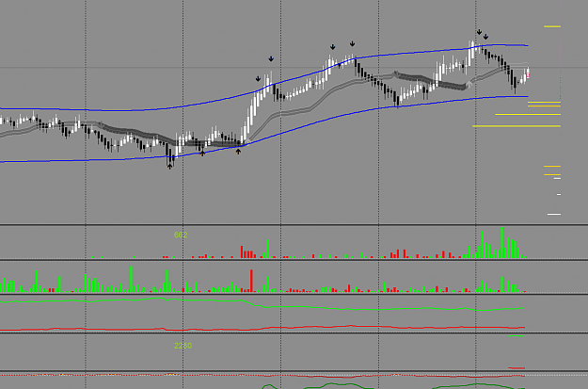The image size is (588, 389).
Task: Select the middle up-arrow buy signal
Action: click(x=202, y=153)
